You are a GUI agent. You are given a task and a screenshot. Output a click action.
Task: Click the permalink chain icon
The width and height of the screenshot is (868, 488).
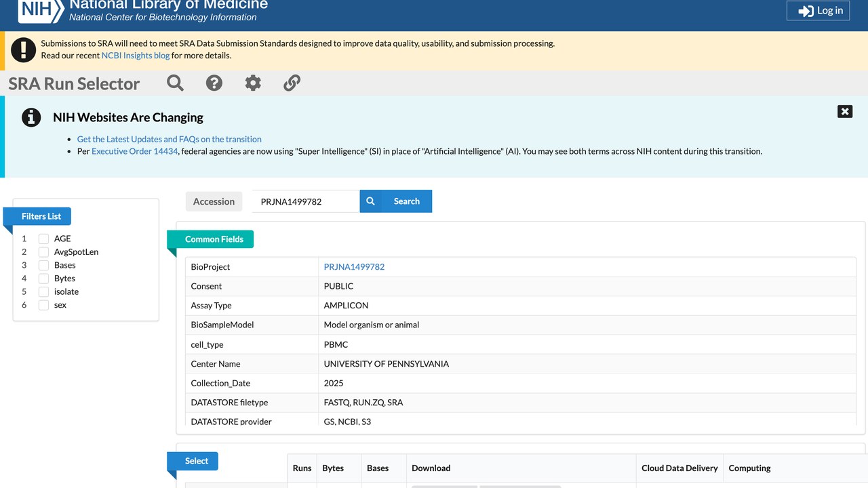292,83
